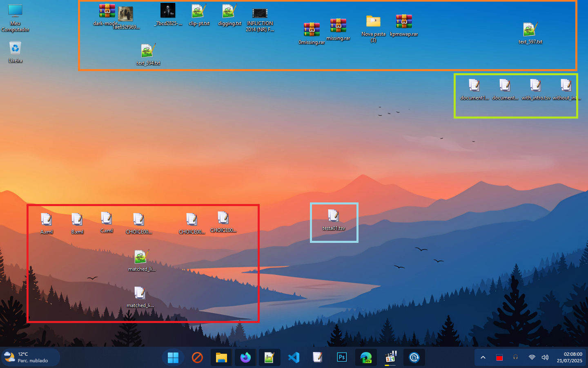
Task: Open the orange prohibited-sign taskbar app
Action: [197, 357]
